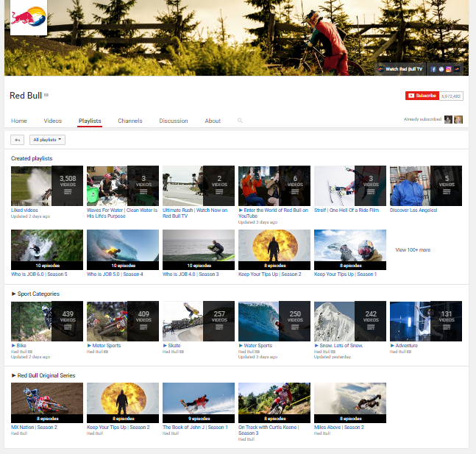Click the verified badge beside Red Bull name
Screen dimensions: 476x454
[46, 95]
